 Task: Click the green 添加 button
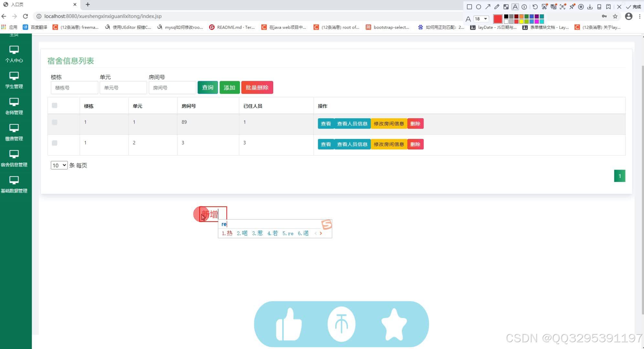[x=230, y=88]
